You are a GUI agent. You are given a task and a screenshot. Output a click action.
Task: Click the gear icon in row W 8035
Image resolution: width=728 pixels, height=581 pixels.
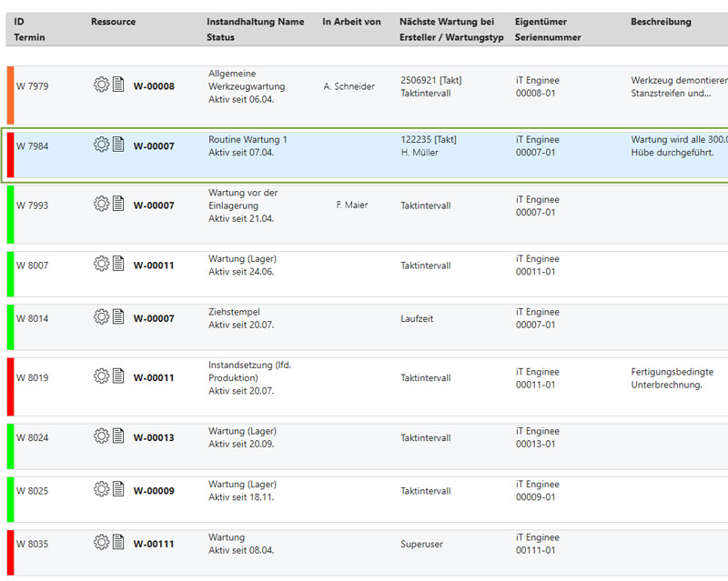pos(101,542)
